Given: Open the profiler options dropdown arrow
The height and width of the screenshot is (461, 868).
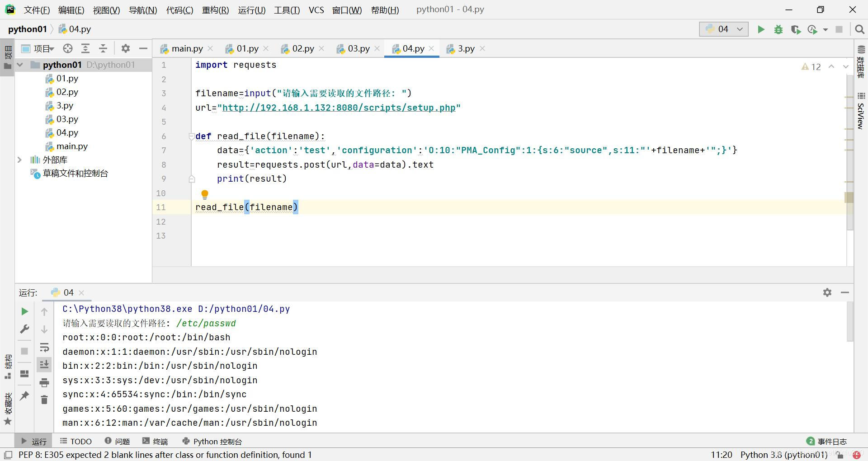Looking at the screenshot, I should (x=826, y=29).
